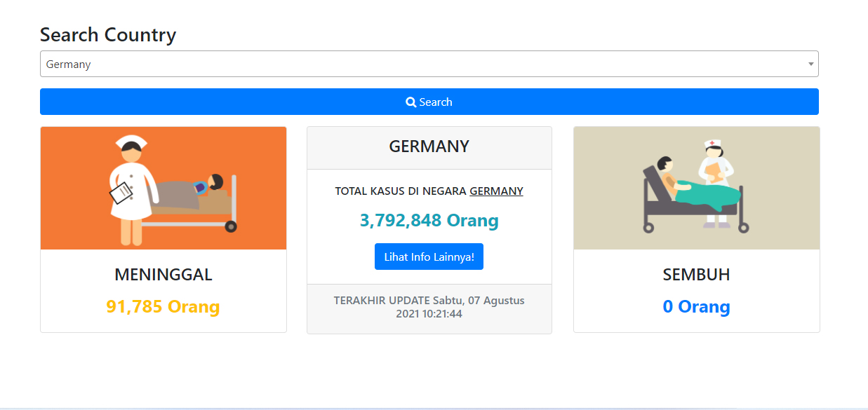Click the TOTAL KASUS DI NEGARA text
This screenshot has width=868, height=410.
pos(401,191)
